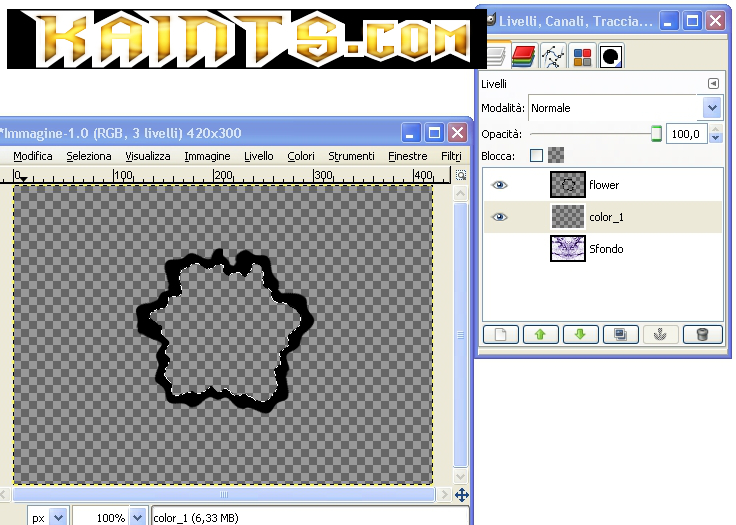The image size is (736, 525).
Task: Open the Undo History tab
Action: (x=611, y=58)
